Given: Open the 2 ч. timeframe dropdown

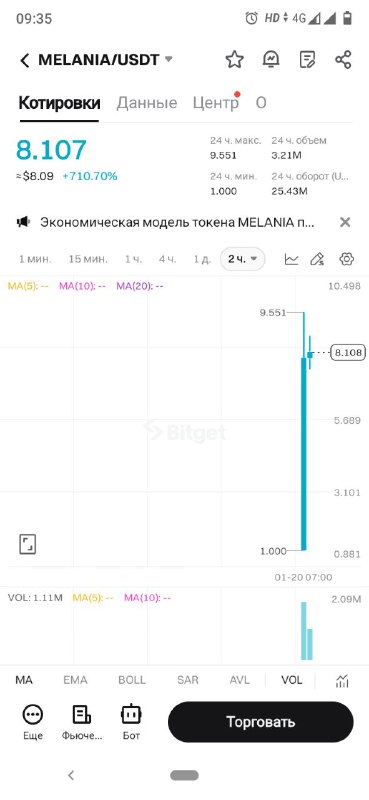Looking at the screenshot, I should click(x=242, y=259).
